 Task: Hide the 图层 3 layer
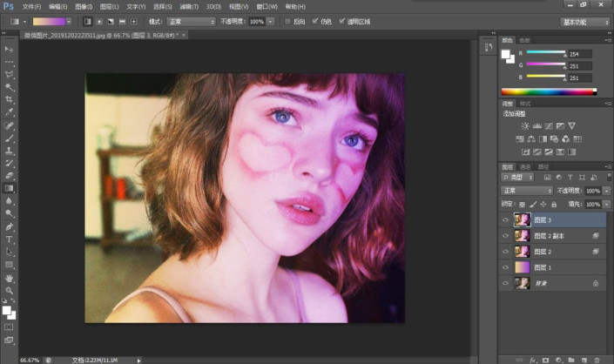pyautogui.click(x=505, y=220)
